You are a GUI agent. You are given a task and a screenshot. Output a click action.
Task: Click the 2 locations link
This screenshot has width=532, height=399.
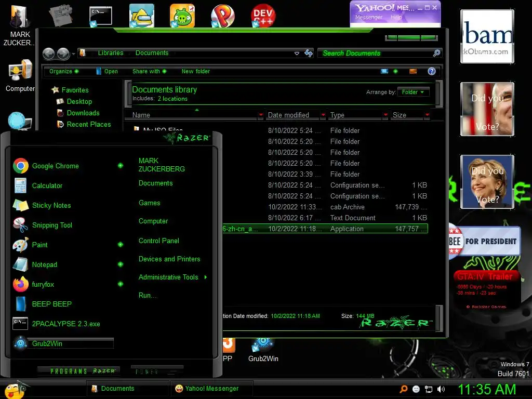point(172,99)
